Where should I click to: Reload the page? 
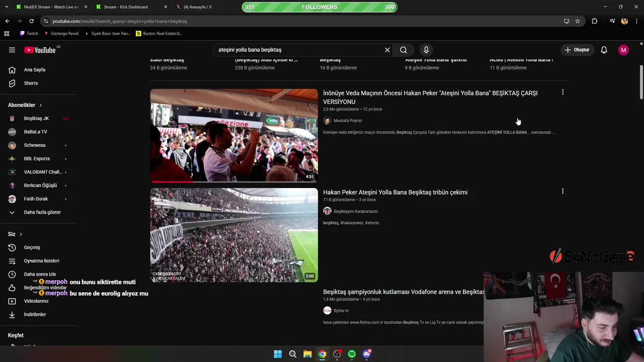pos(31,21)
